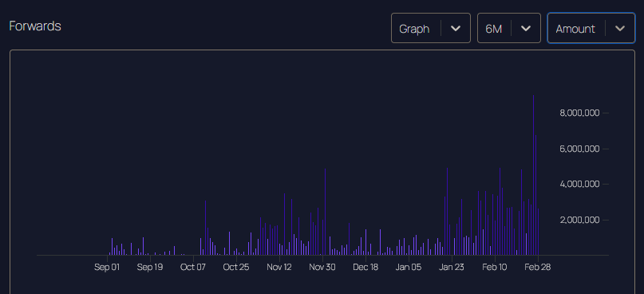Screen dimensions: 644x294
Task: Open the 6M time range dropdown
Action: (508, 28)
